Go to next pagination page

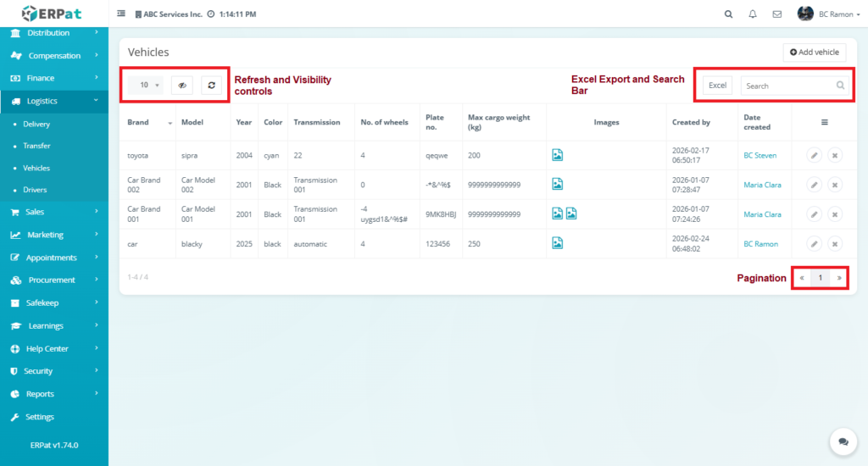pos(839,278)
